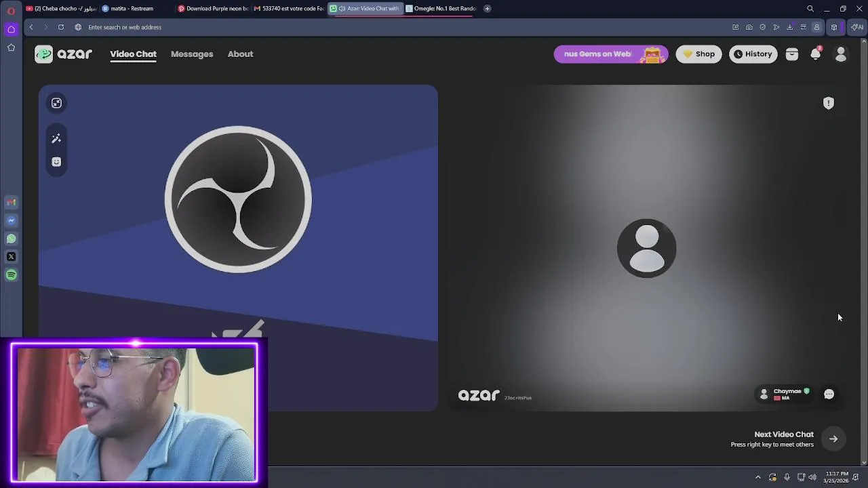Open the browser account profile icon

click(816, 27)
